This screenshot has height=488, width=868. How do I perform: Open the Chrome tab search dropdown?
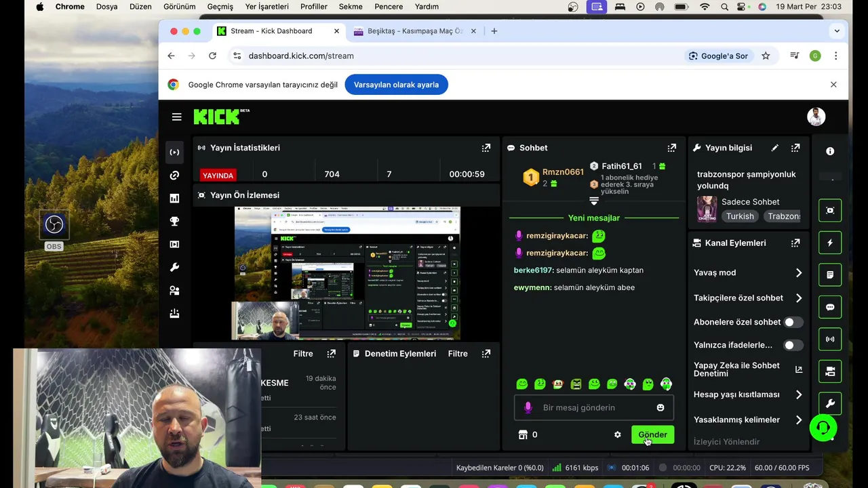[x=837, y=31]
